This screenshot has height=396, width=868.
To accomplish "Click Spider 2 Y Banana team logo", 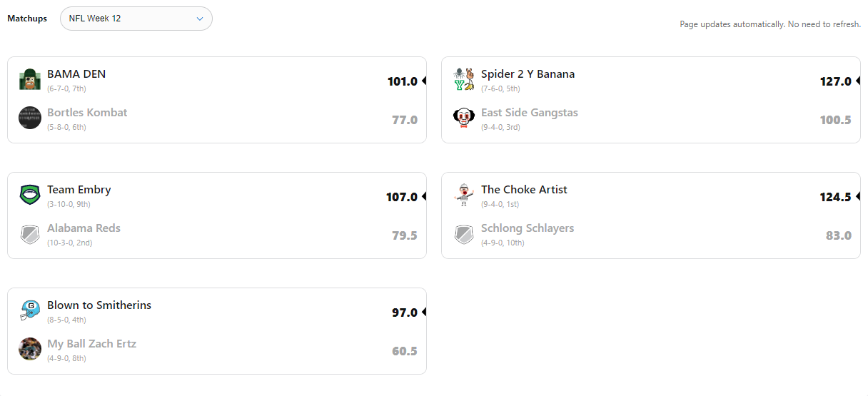I will tap(464, 79).
